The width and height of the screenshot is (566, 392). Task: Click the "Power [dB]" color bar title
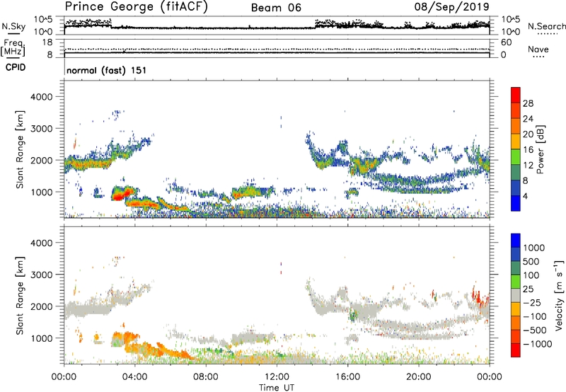point(540,149)
